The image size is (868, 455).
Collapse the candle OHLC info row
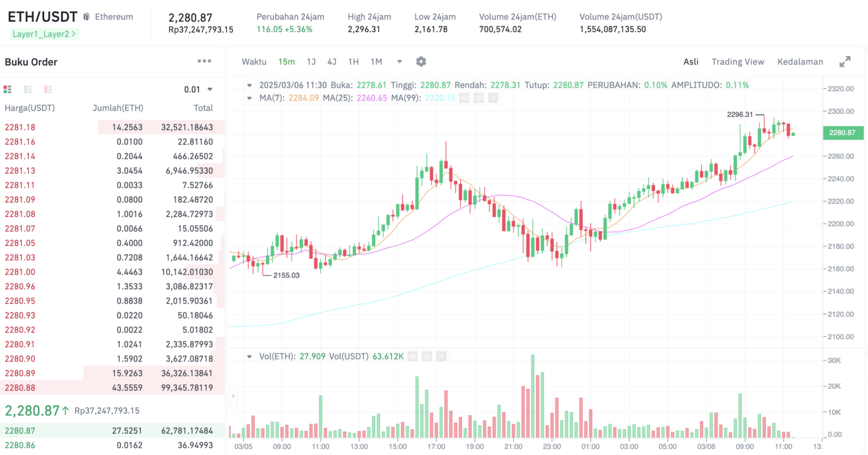point(249,85)
